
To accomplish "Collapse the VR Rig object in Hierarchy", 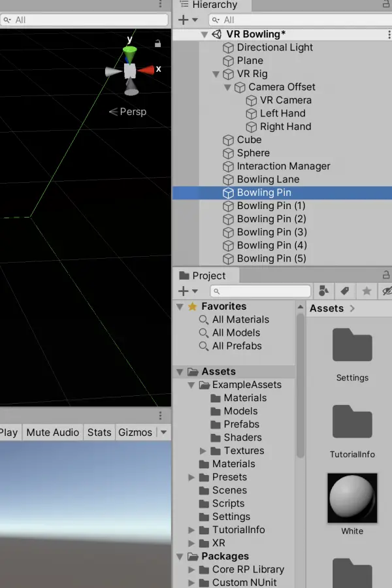I will click(x=216, y=74).
